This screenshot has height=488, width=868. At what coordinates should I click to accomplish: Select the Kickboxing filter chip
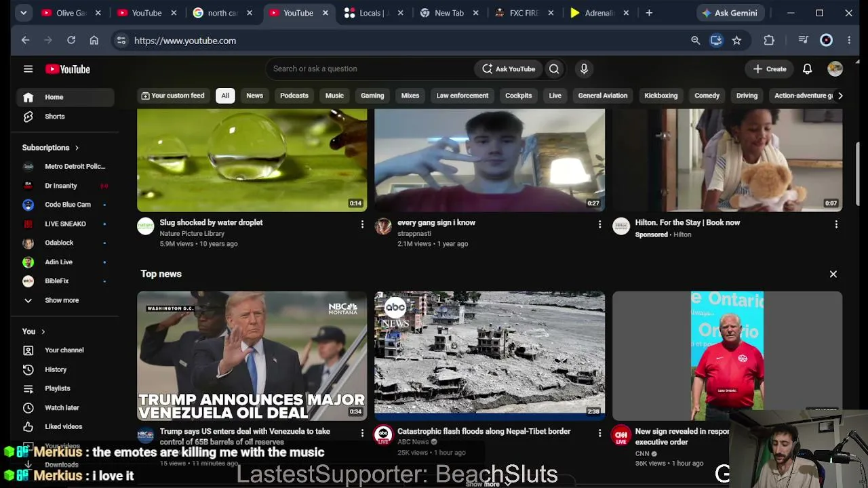pos(660,96)
